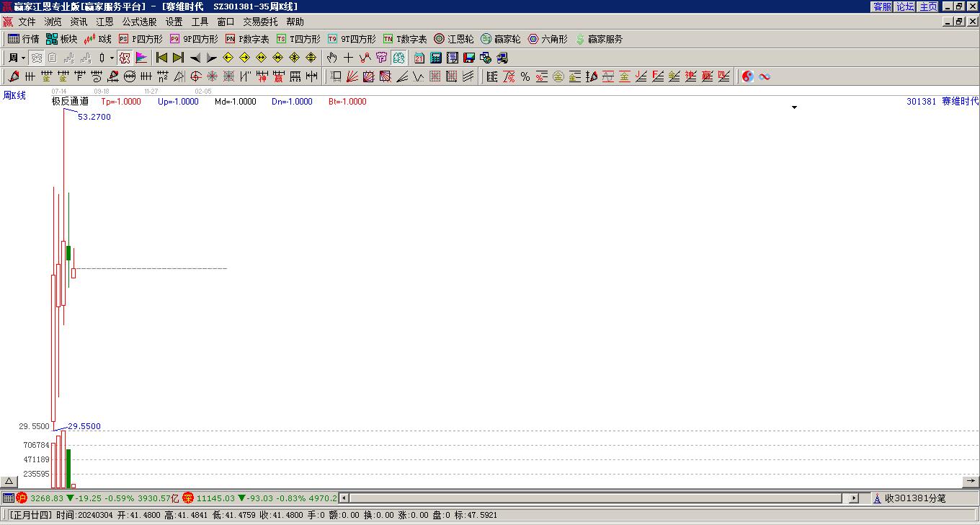Toggle the highlighted 权 adjustment button

[x=125, y=58]
